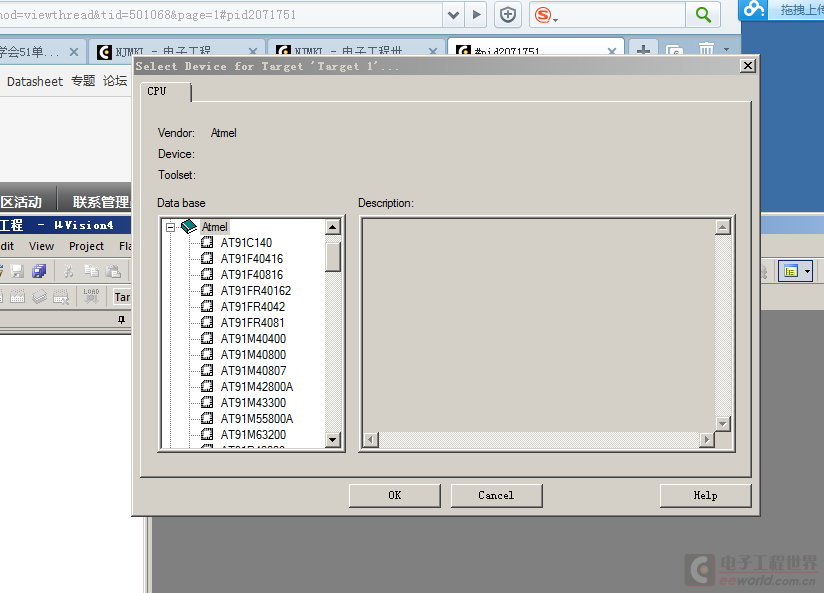
Task: Open the 专题 link on webpage
Action: click(x=83, y=81)
